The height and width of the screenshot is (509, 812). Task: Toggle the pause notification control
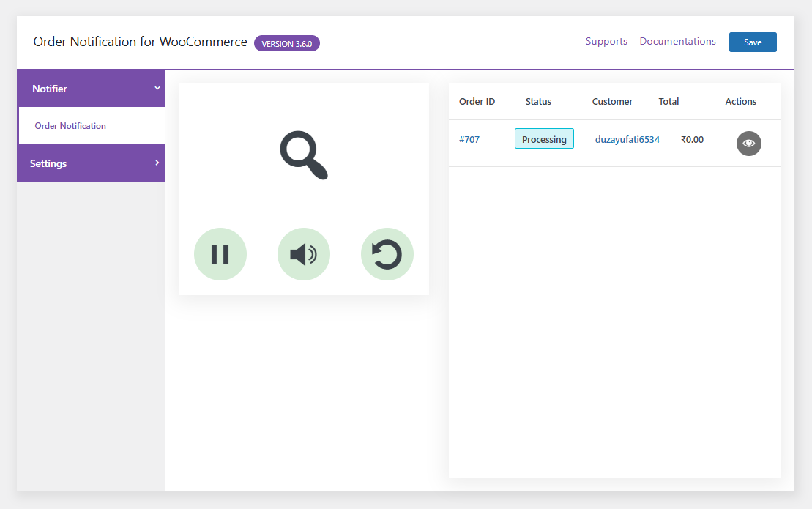tap(220, 253)
